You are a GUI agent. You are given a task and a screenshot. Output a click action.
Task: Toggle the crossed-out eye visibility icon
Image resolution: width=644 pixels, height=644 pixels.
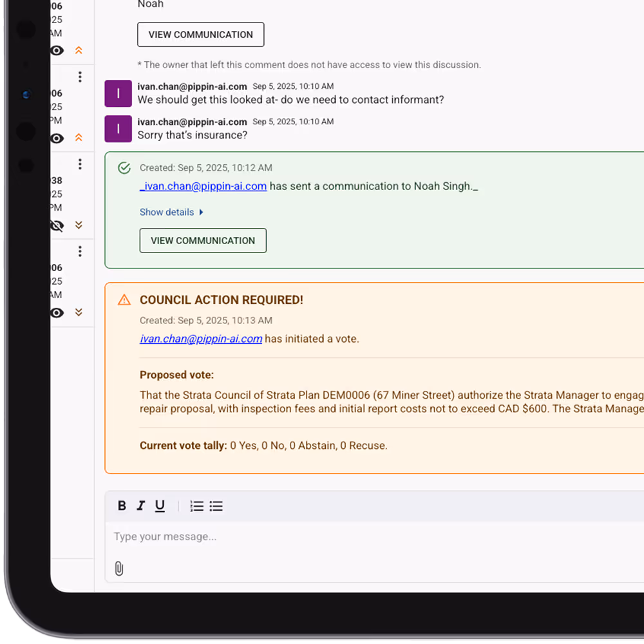tap(57, 225)
